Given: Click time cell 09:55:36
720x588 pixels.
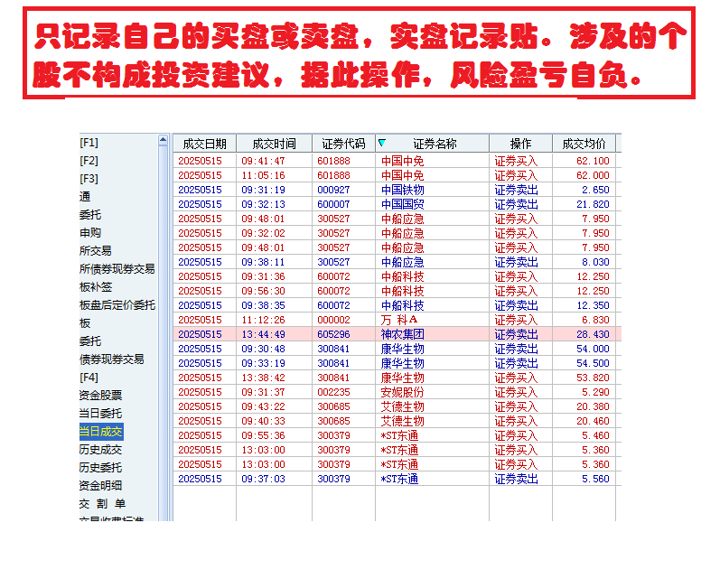Looking at the screenshot, I should 263,435.
